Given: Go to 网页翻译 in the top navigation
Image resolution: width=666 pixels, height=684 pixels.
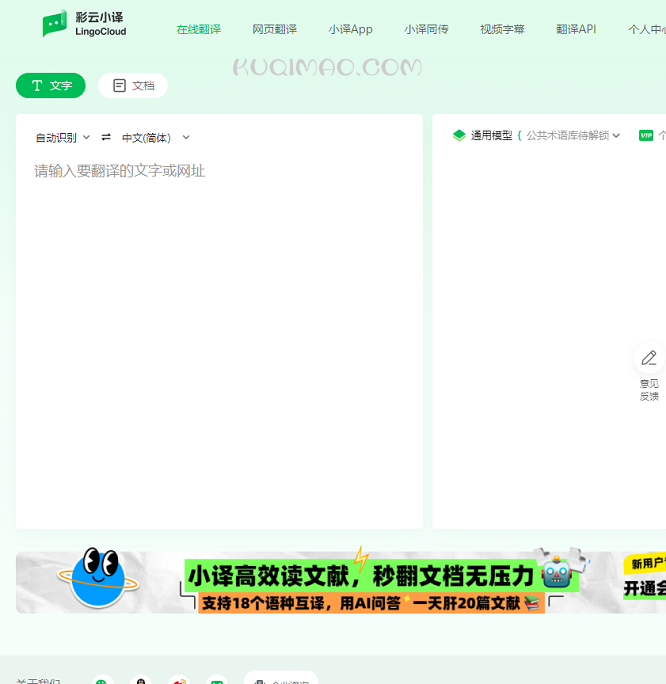Looking at the screenshot, I should [274, 29].
